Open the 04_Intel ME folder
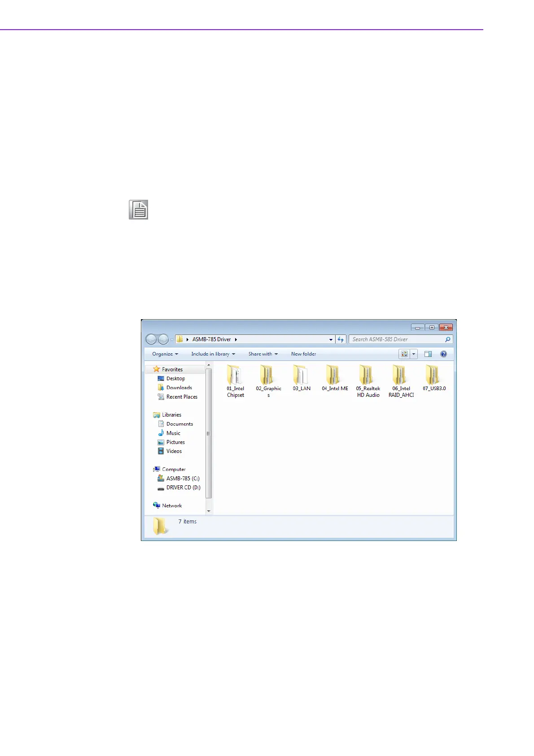This screenshot has width=534, height=756. click(335, 378)
